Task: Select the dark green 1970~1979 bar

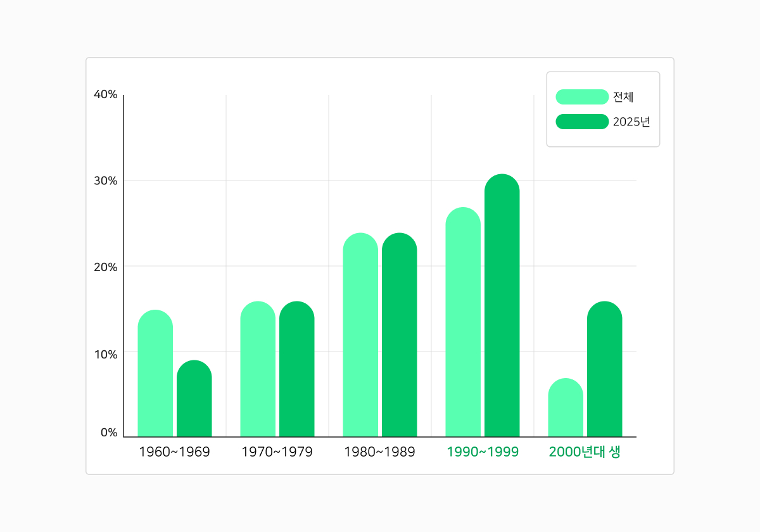Action: (296, 369)
